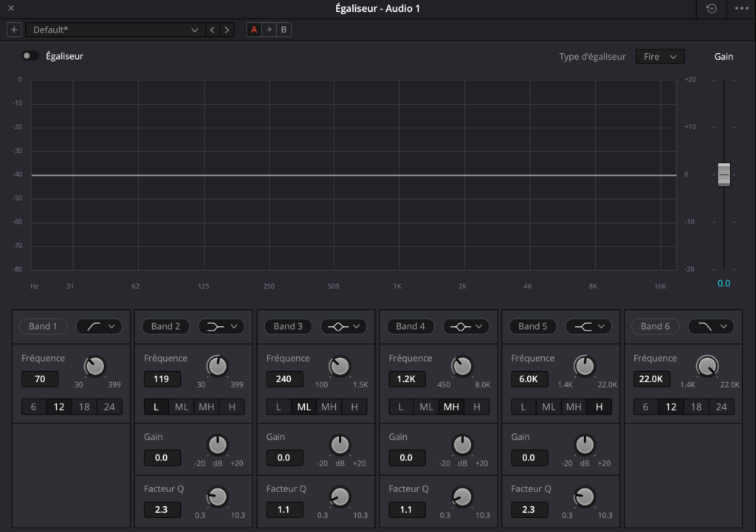Click the flat EQ curve line

tap(354, 175)
